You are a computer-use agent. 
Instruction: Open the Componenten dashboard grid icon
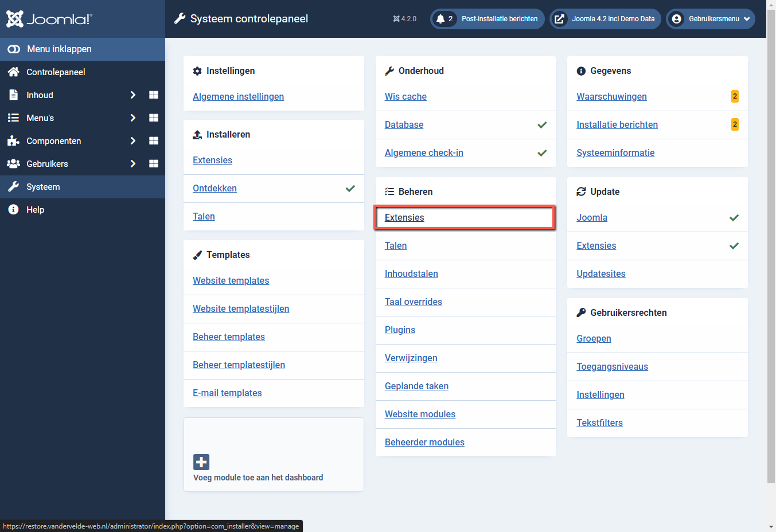(153, 140)
